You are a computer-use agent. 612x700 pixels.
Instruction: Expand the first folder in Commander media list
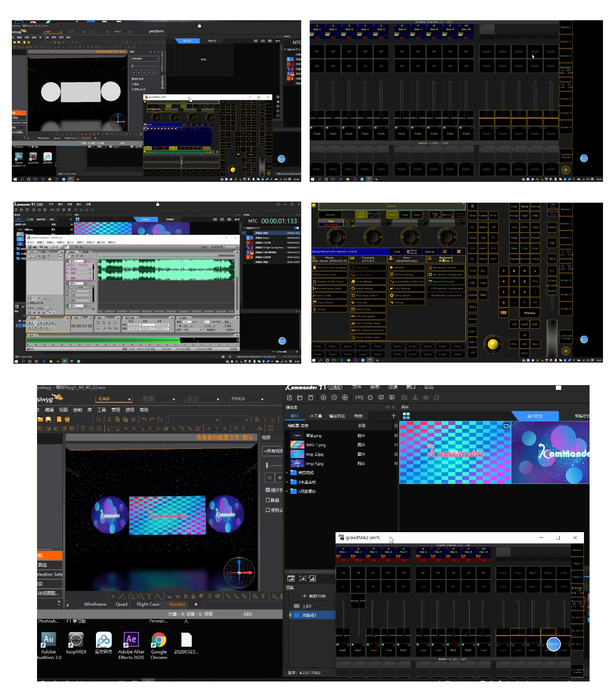(287, 473)
